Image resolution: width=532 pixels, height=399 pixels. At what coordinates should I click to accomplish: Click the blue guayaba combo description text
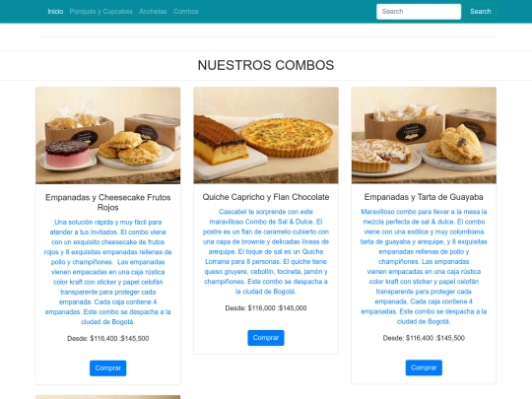click(424, 267)
